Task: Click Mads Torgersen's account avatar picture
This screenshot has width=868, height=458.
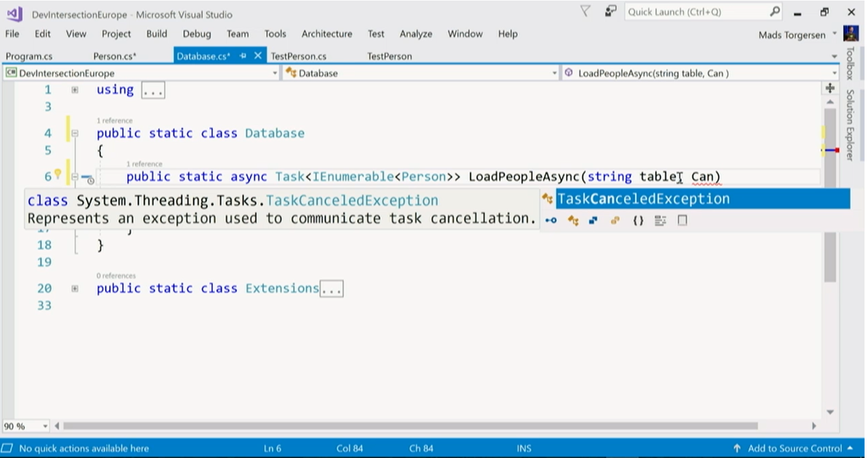Action: pyautogui.click(x=851, y=34)
